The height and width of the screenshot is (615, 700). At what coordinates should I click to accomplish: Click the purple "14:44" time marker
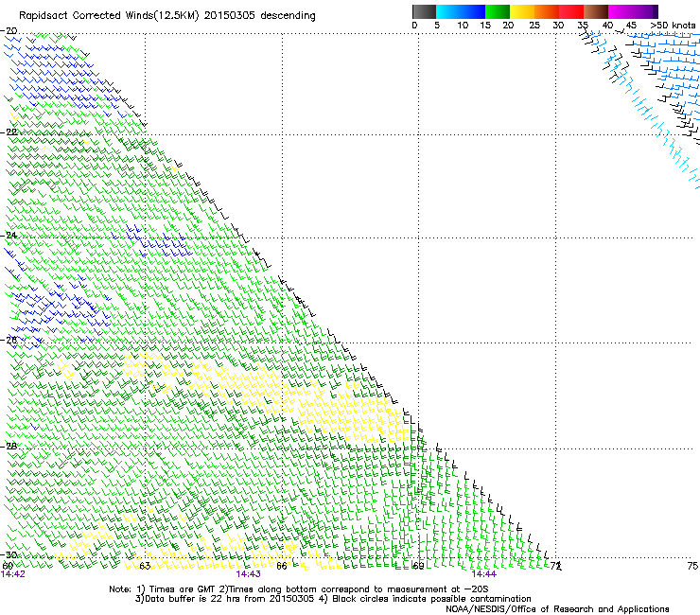484,574
